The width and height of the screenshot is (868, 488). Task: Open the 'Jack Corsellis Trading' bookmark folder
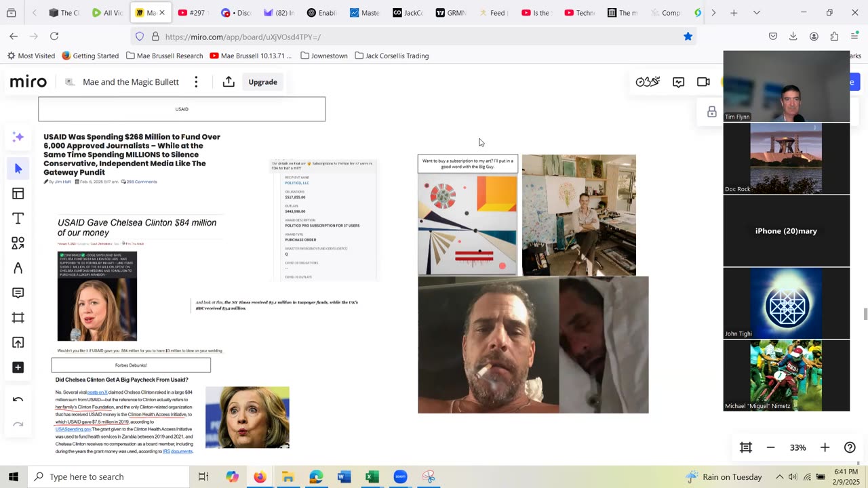click(x=392, y=56)
